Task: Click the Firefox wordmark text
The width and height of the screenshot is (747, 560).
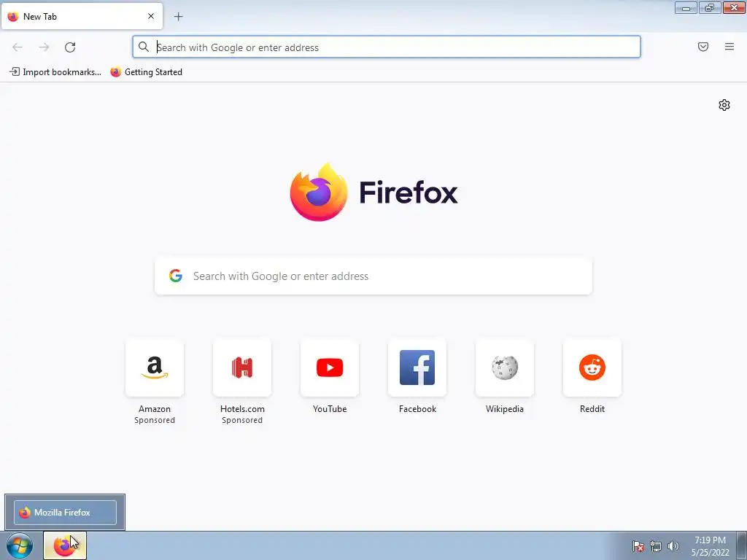Action: (x=409, y=192)
